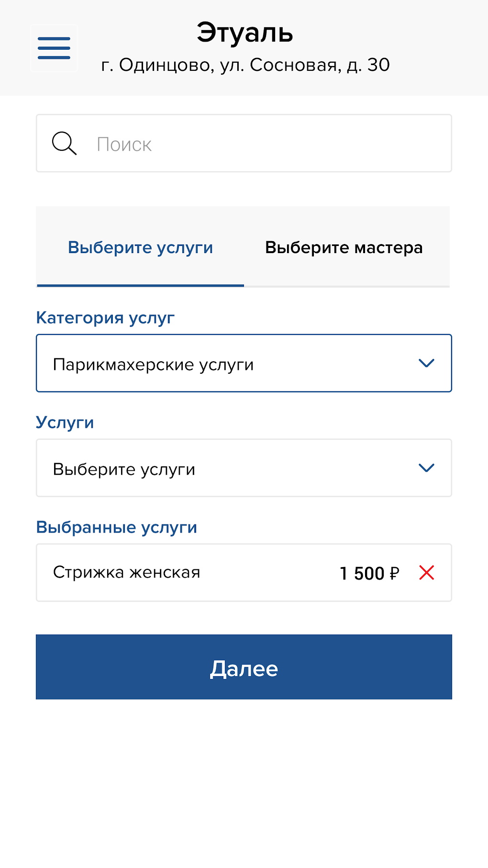The width and height of the screenshot is (488, 868).
Task: Switch to the Выберите услуги tab
Action: [140, 247]
